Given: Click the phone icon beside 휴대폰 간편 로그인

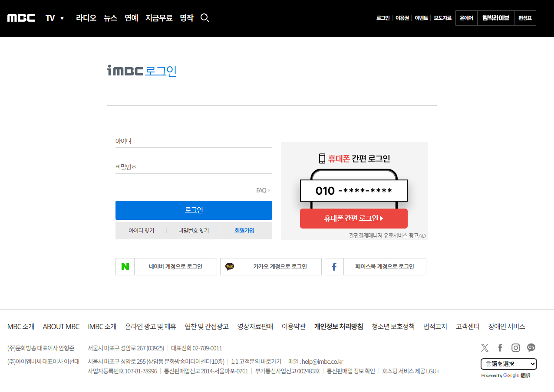Looking at the screenshot, I should click(x=322, y=158).
